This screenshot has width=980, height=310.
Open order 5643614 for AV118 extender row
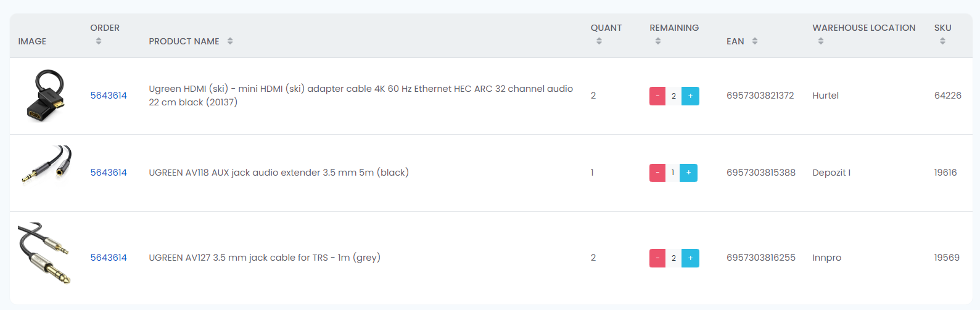109,173
